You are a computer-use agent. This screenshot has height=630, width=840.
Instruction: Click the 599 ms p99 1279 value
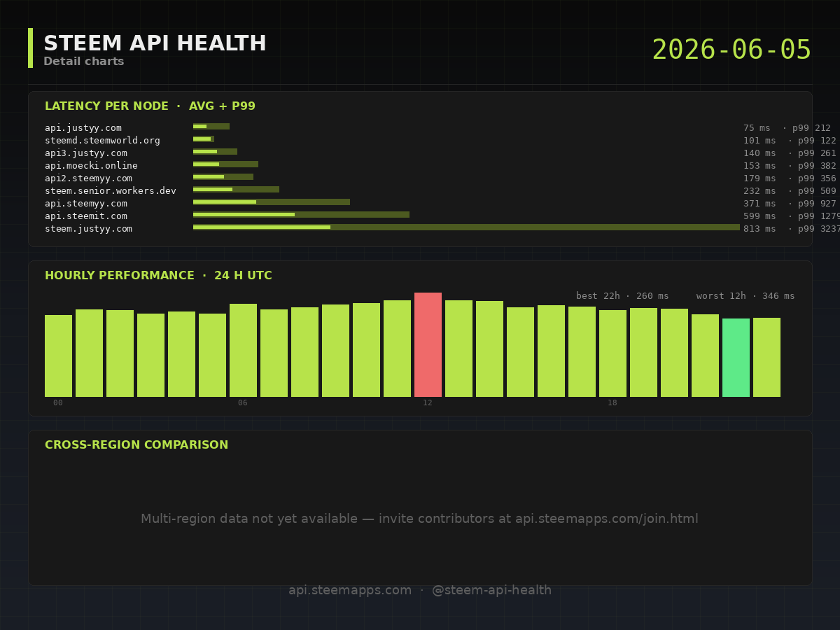pyautogui.click(x=792, y=216)
